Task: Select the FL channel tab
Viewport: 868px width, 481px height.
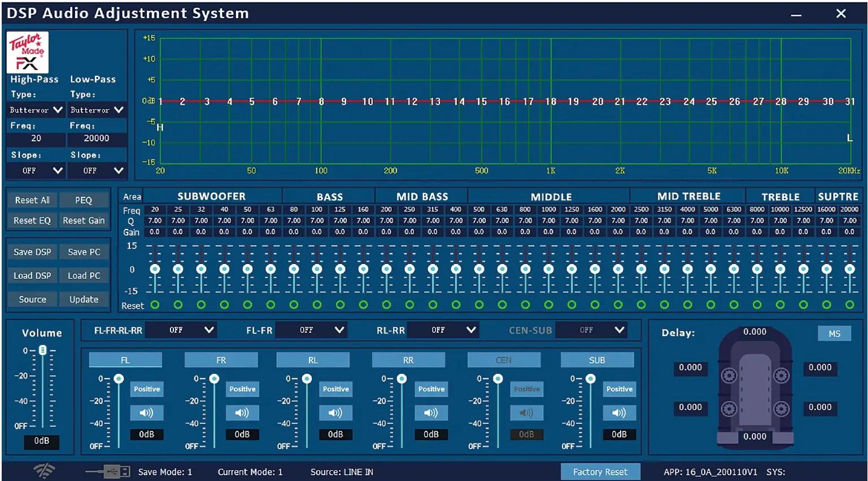Action: tap(125, 360)
